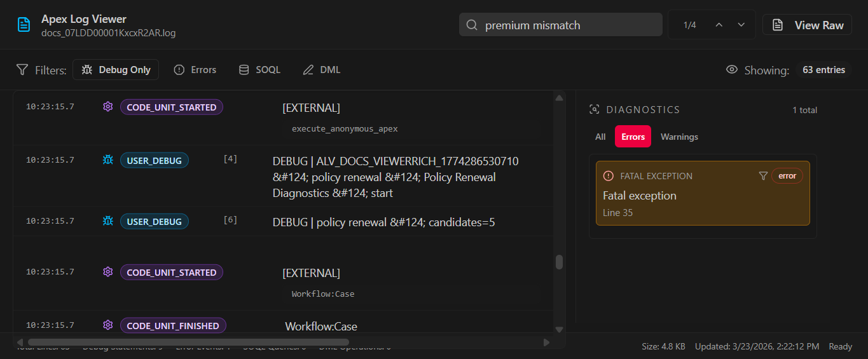Click bug icon on USER_DEBUG line 4
Screen dimensions: 868x359
[108, 160]
